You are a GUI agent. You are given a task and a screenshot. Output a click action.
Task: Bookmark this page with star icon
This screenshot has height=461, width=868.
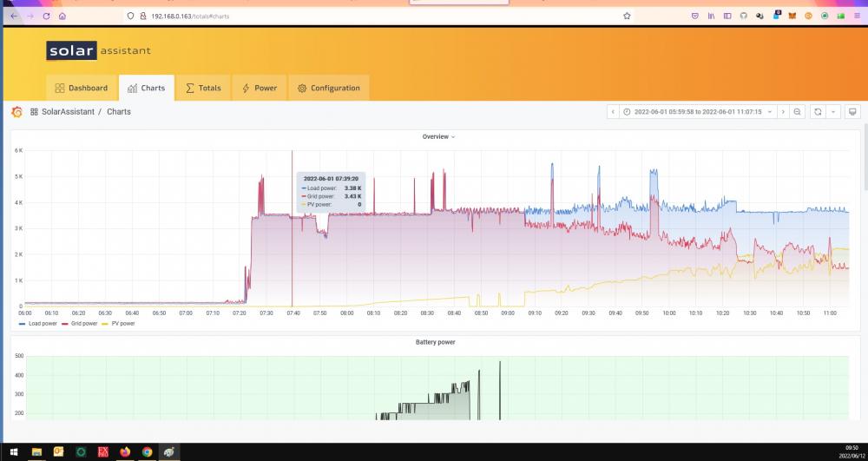(x=627, y=16)
